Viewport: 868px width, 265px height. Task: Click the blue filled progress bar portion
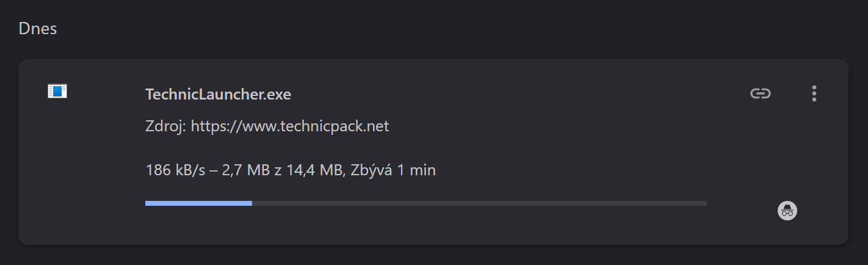pos(198,203)
